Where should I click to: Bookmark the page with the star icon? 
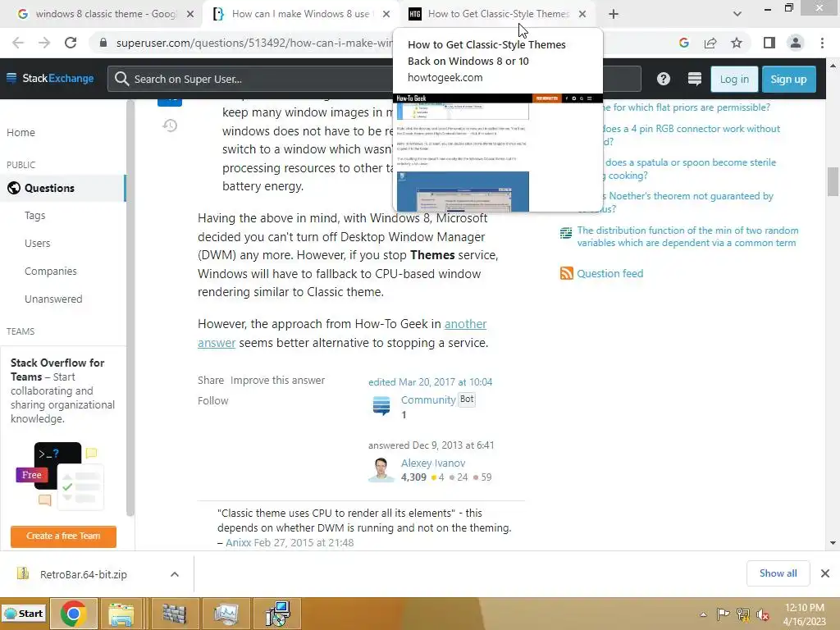tap(737, 43)
